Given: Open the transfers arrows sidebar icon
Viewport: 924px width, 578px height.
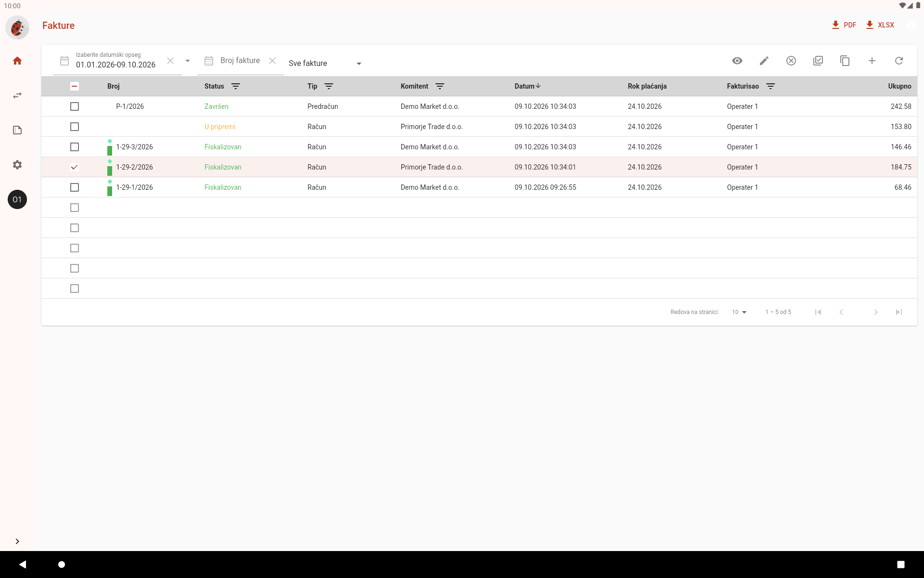Looking at the screenshot, I should (17, 95).
